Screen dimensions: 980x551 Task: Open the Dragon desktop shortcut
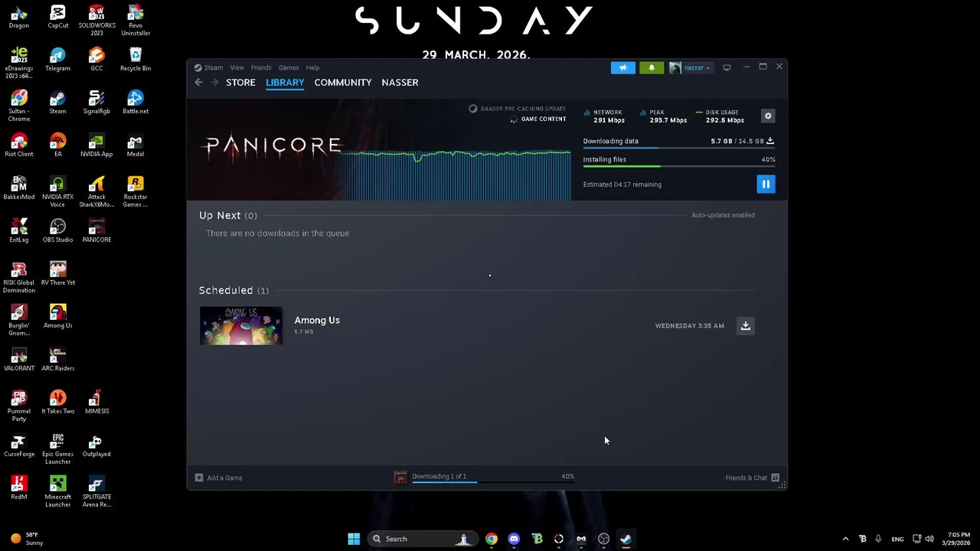click(x=19, y=17)
